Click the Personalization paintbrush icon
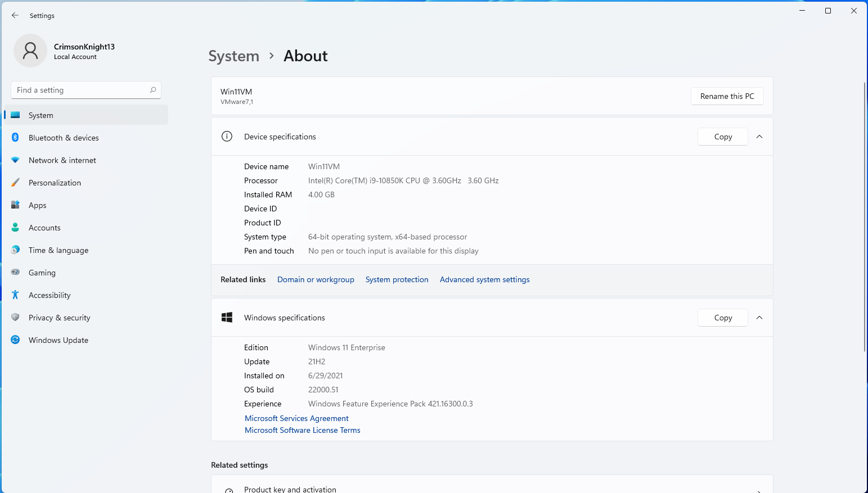868x493 pixels. click(x=16, y=183)
